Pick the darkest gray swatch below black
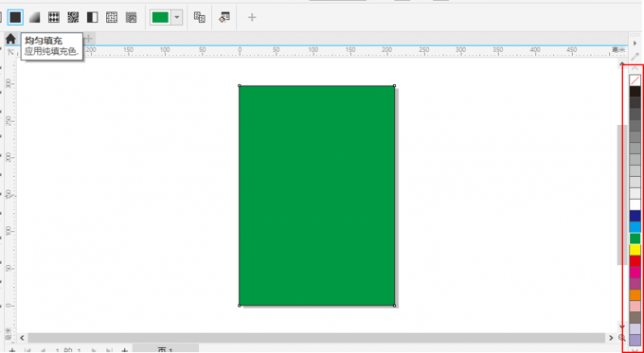Image resolution: width=644 pixels, height=353 pixels. click(x=635, y=103)
